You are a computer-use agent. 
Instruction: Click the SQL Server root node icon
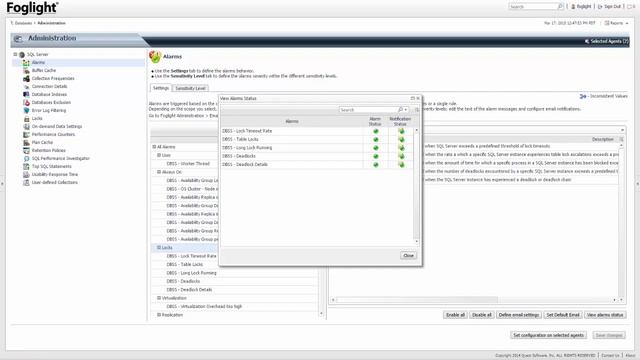(x=22, y=54)
